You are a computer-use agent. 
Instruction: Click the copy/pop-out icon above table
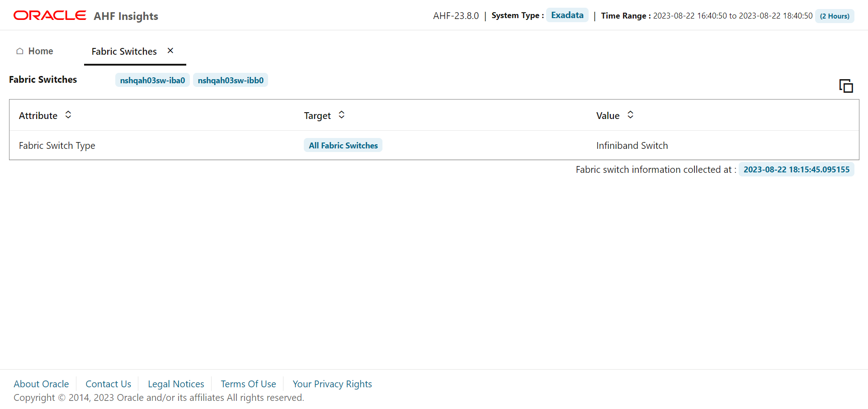pos(846,86)
